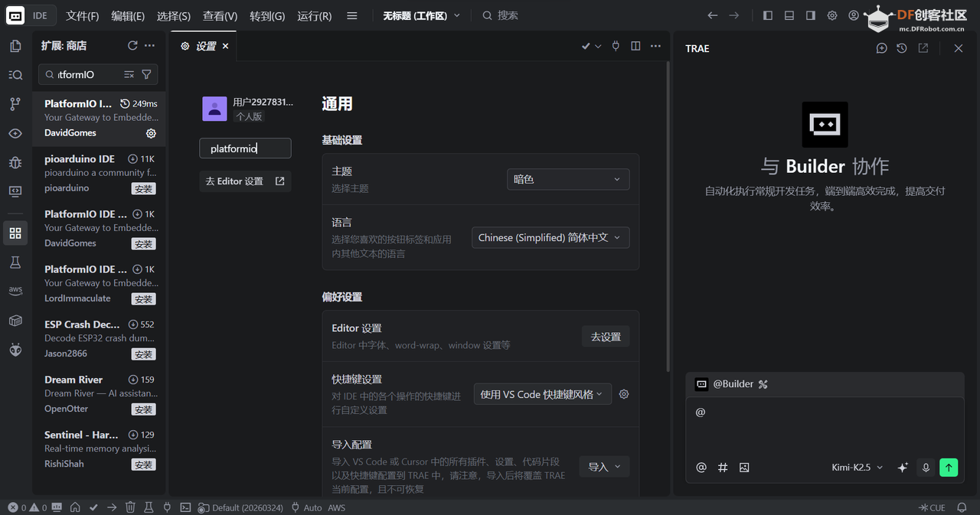Toggle the extensions filter icon beside search
This screenshot has height=515, width=980.
(x=145, y=74)
